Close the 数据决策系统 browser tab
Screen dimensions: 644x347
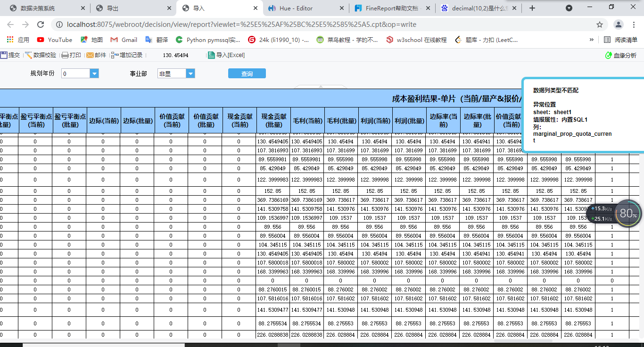coord(83,8)
